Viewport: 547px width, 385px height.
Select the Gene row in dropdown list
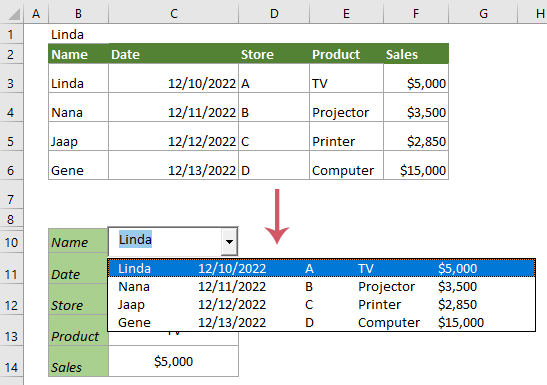[321, 323]
